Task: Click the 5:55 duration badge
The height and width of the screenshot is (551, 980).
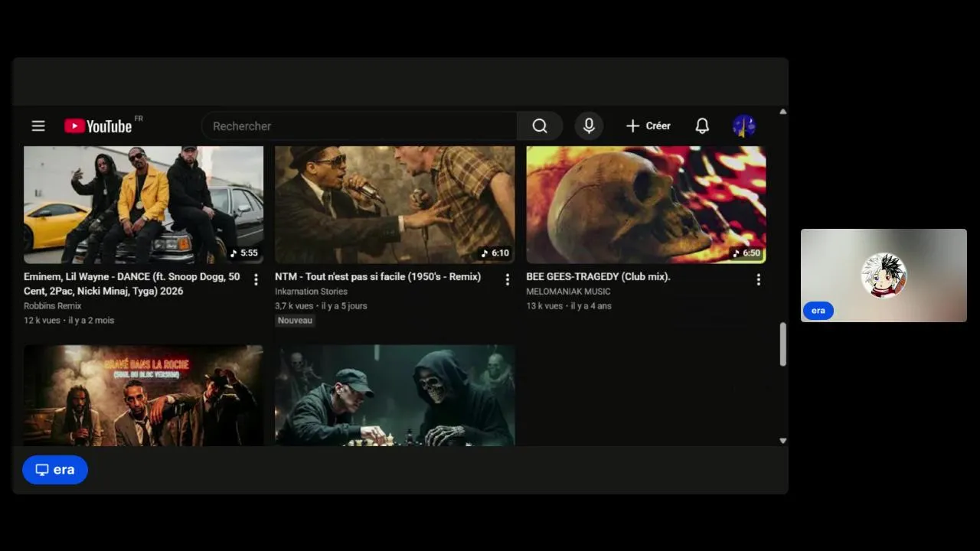Action: 244,253
